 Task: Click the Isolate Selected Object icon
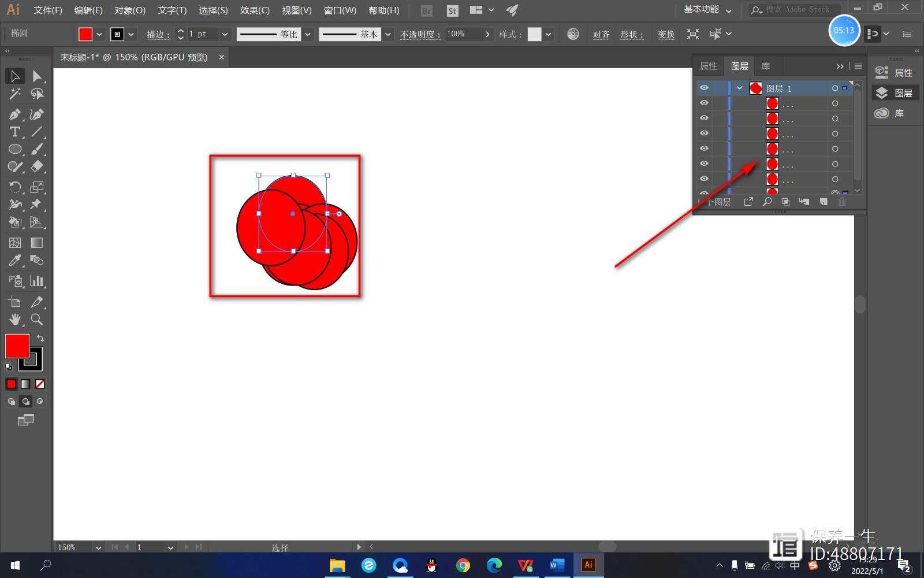(693, 34)
